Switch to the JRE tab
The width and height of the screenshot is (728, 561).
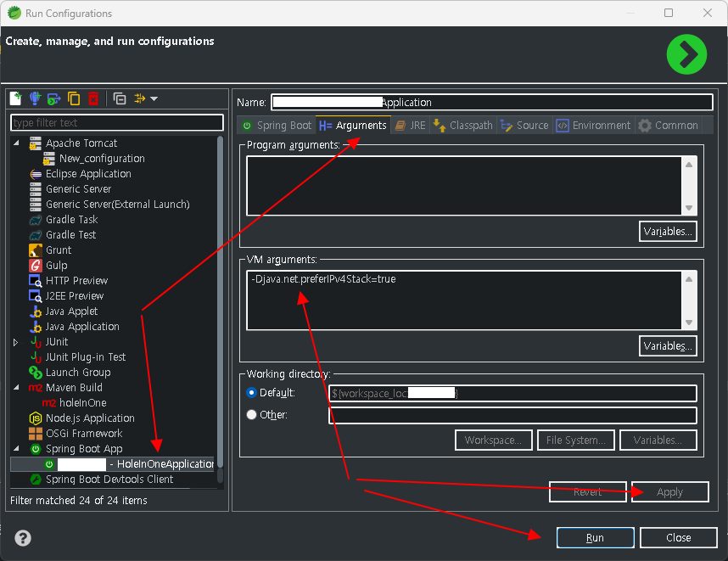pyautogui.click(x=411, y=126)
